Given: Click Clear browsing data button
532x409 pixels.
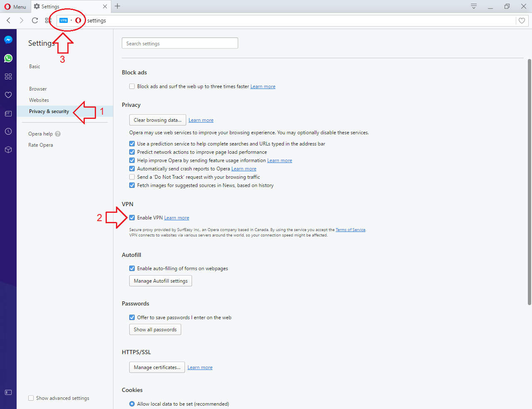Looking at the screenshot, I should click(158, 120).
